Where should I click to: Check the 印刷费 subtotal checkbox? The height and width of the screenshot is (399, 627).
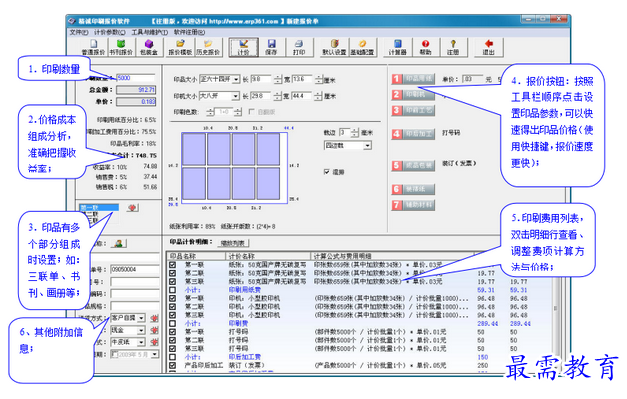click(x=172, y=323)
